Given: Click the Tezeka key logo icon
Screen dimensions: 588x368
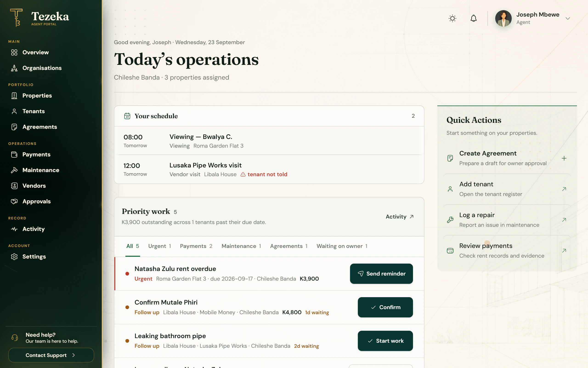Looking at the screenshot, I should (16, 17).
